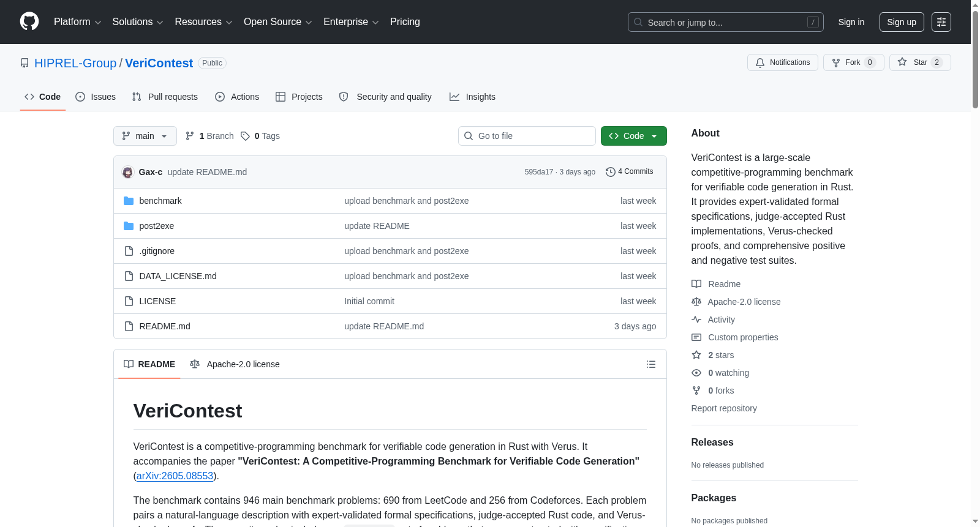Open the Projects tab
The image size is (980, 527).
(299, 97)
